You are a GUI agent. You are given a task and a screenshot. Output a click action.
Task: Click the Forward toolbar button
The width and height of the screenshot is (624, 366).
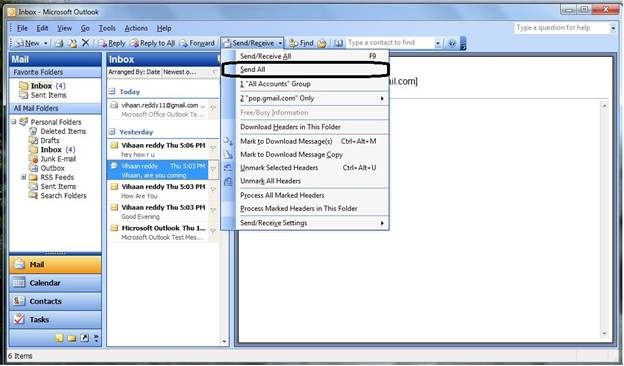197,43
